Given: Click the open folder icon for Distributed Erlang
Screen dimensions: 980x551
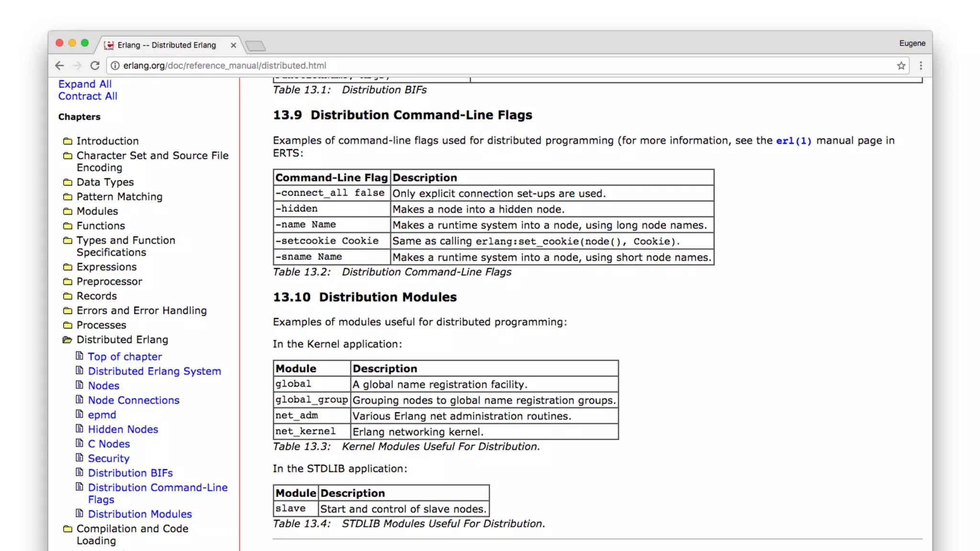Looking at the screenshot, I should pyautogui.click(x=67, y=340).
